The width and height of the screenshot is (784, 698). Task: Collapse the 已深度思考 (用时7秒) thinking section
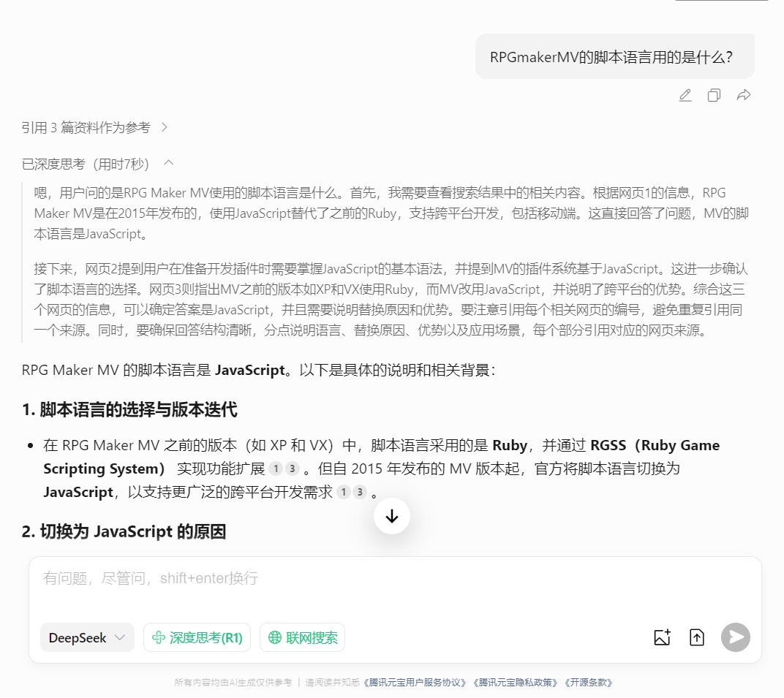[x=97, y=164]
